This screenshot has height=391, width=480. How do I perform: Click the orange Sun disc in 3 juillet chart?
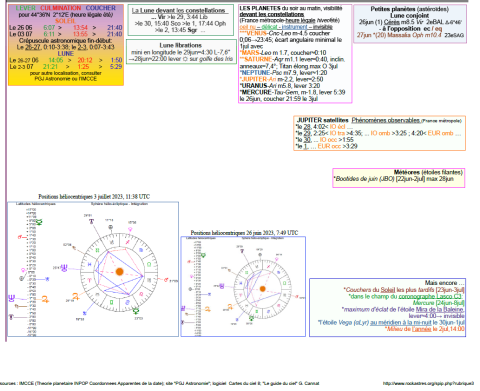pyautogui.click(x=119, y=271)
